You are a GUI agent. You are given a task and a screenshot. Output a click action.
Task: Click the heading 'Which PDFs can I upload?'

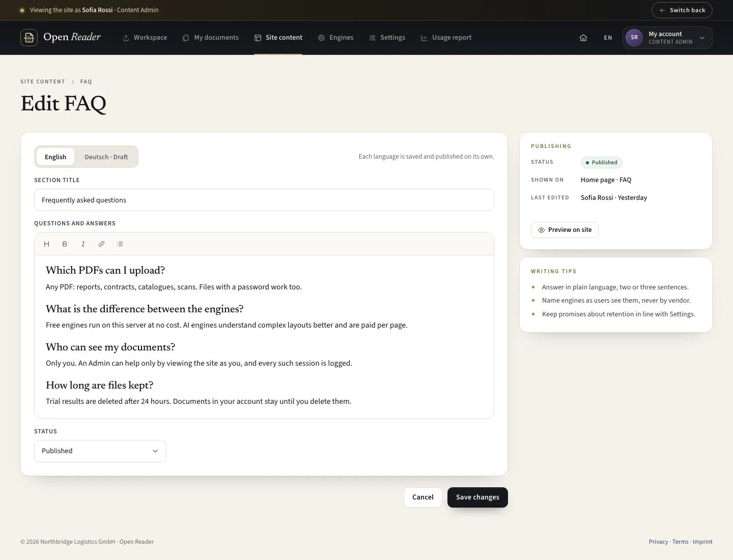[105, 270]
